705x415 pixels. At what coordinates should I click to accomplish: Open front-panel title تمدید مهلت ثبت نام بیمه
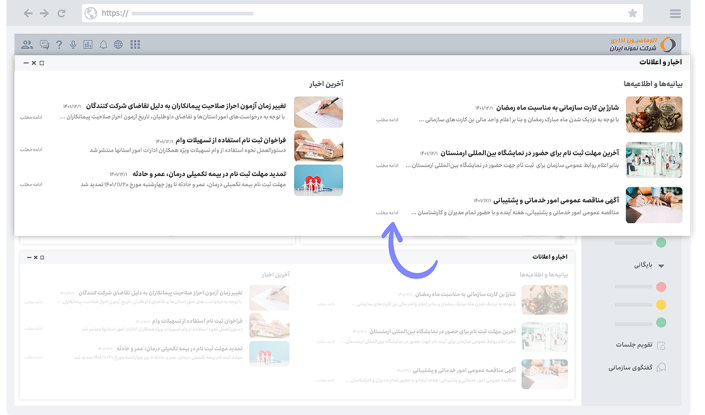pyautogui.click(x=209, y=174)
